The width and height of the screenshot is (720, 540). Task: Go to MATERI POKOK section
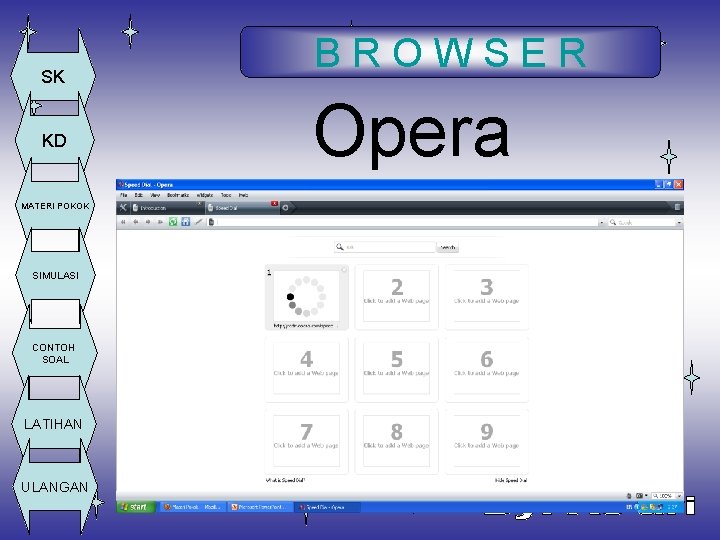point(55,206)
